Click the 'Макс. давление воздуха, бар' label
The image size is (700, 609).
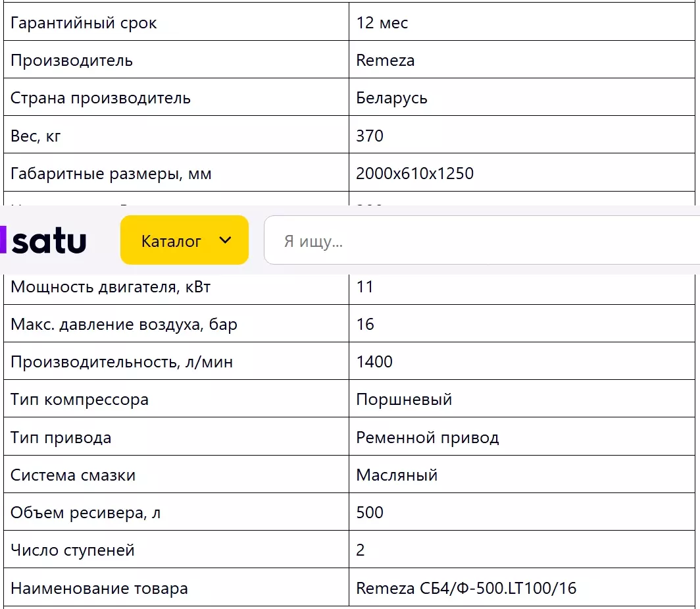124,324
